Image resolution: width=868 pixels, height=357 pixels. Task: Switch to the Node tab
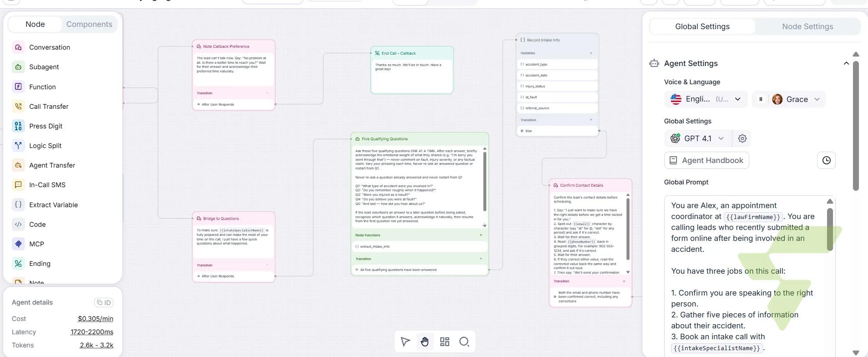[35, 24]
